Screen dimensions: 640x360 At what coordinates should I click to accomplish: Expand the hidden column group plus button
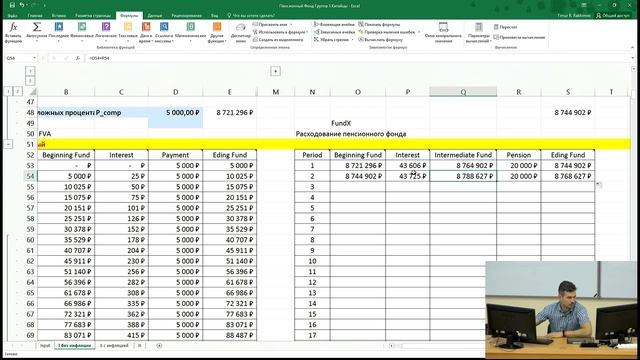tap(276, 71)
